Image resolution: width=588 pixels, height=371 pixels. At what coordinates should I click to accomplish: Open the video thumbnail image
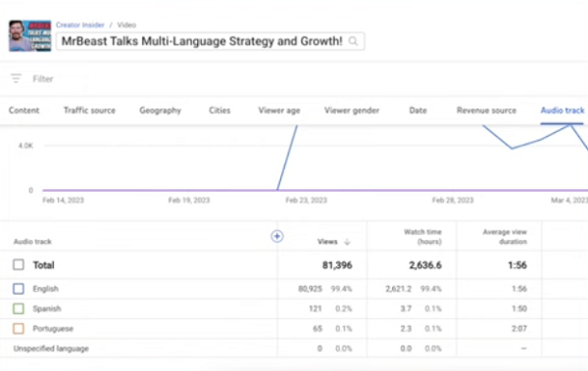pyautogui.click(x=30, y=36)
